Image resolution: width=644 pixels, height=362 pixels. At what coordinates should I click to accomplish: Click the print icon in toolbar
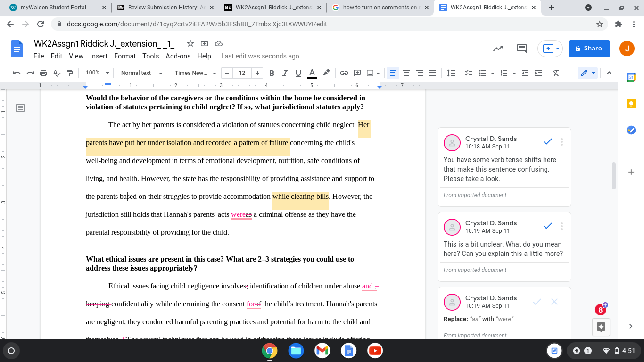[43, 73]
